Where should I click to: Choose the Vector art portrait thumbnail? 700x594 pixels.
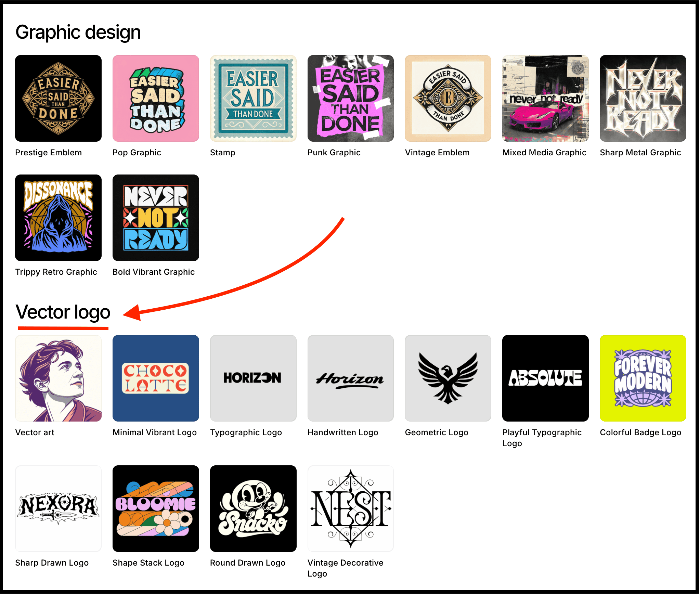tap(58, 378)
